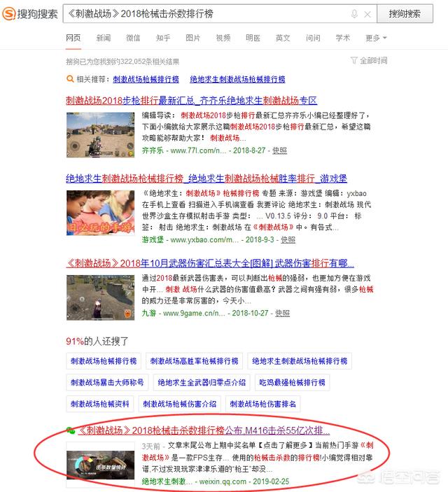Open thumbnail of 游戏堡 result
Screen dimensions: 448x492
(101, 213)
